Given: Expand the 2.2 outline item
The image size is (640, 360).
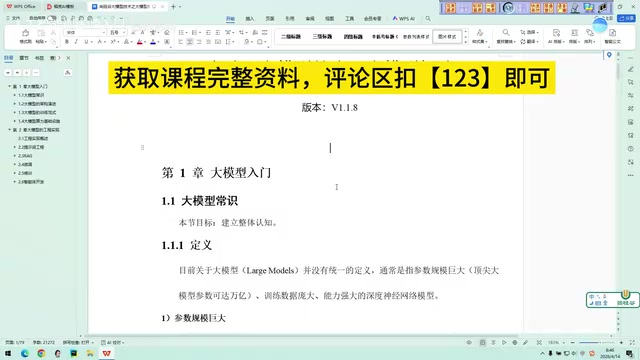Looking at the screenshot, I should [15, 147].
